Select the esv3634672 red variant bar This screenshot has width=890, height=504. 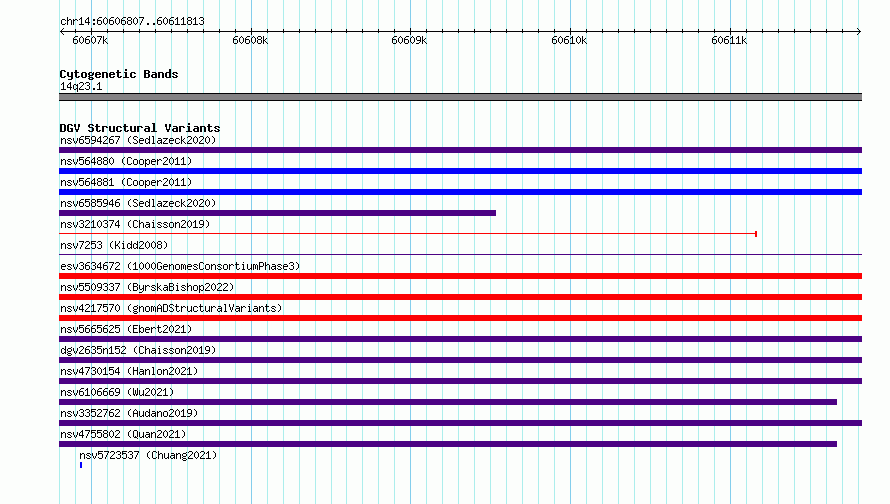460,276
